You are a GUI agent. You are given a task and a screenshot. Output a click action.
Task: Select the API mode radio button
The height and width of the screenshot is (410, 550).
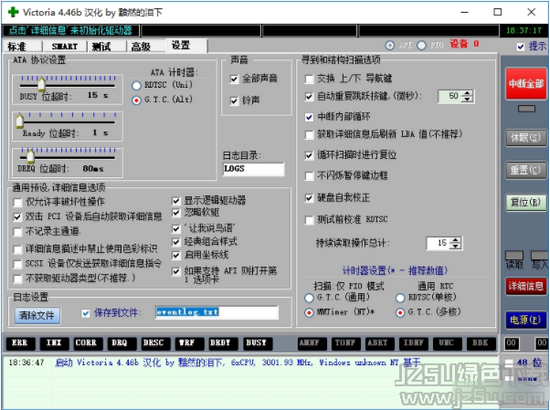(390, 45)
